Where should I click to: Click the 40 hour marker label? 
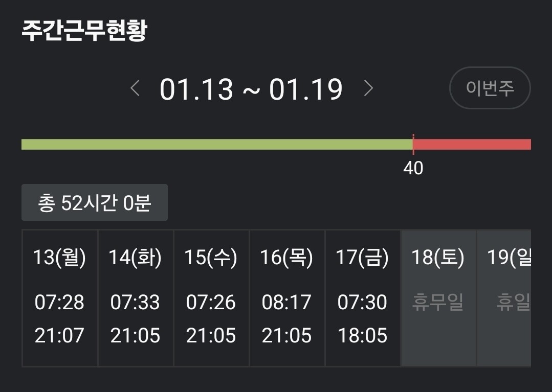point(413,168)
